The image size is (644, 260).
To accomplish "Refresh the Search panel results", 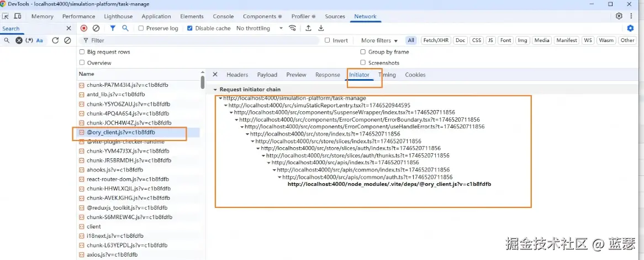I will point(55,40).
